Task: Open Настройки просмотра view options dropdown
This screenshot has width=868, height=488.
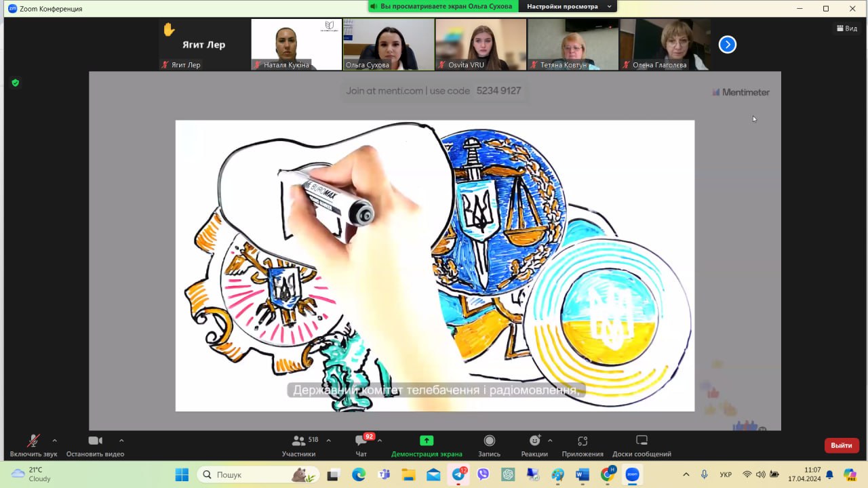Action: 568,6
